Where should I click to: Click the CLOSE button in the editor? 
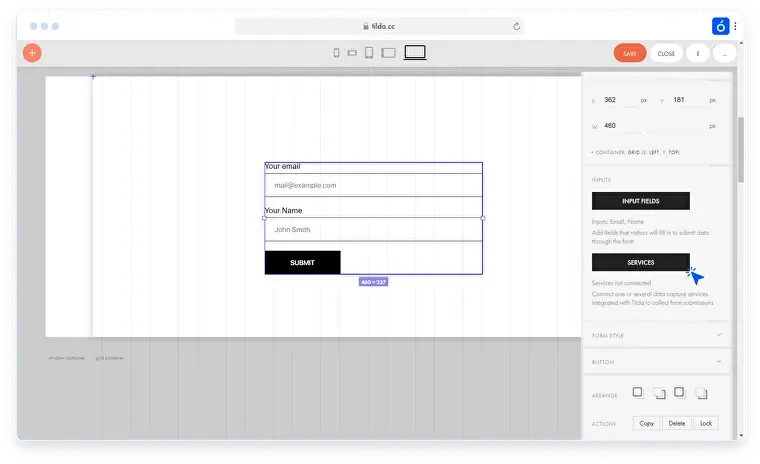(666, 53)
